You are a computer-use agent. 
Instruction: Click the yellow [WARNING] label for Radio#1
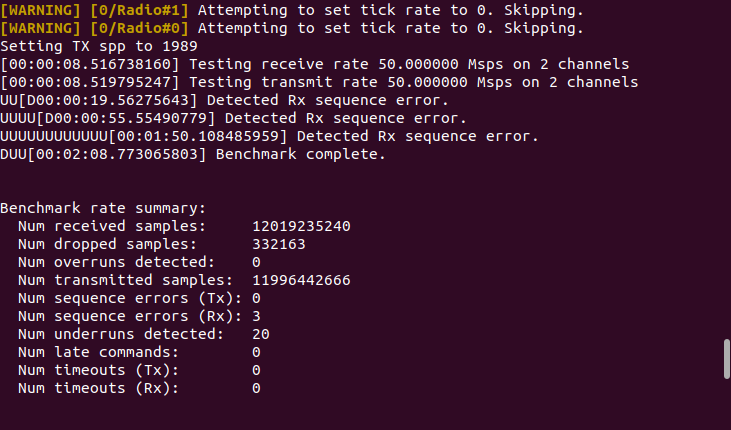[41, 10]
